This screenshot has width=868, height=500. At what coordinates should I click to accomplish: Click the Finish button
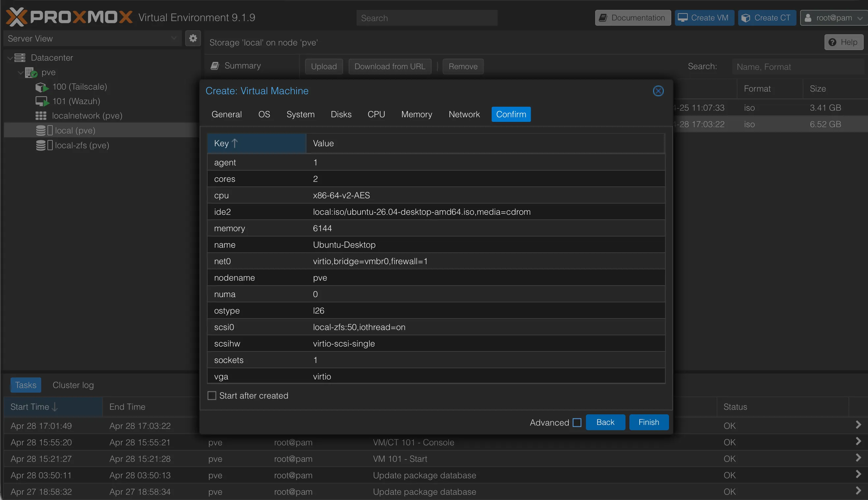coord(649,422)
